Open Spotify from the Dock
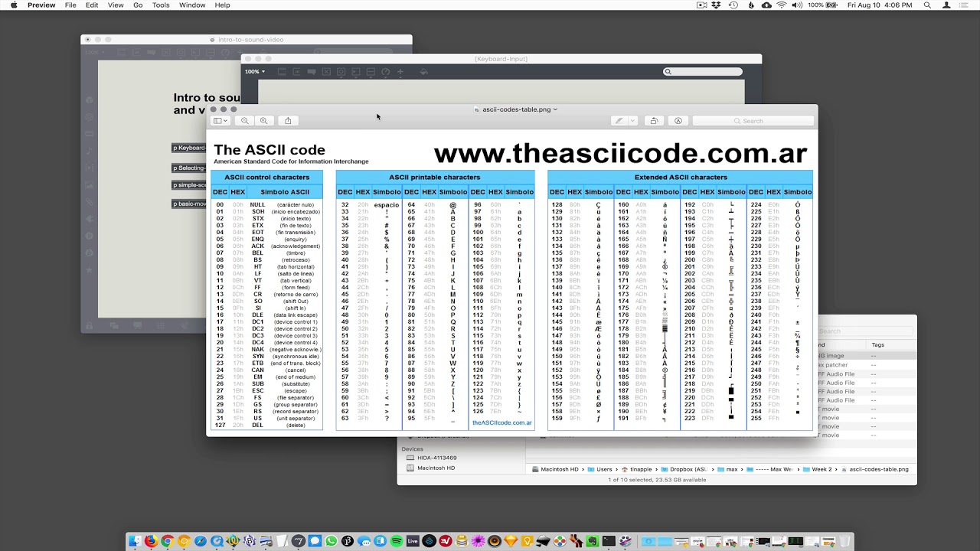980x551 pixels. (397, 541)
